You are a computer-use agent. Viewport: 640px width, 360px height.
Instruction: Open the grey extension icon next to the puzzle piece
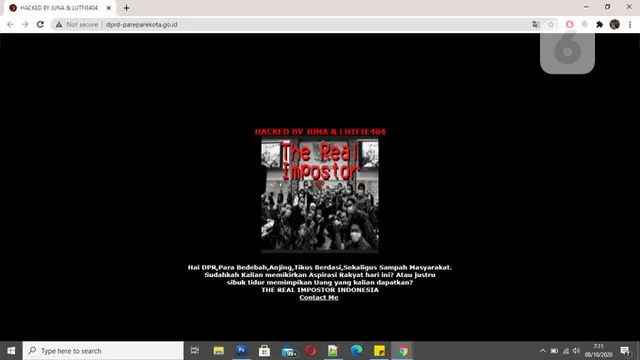pyautogui.click(x=584, y=24)
